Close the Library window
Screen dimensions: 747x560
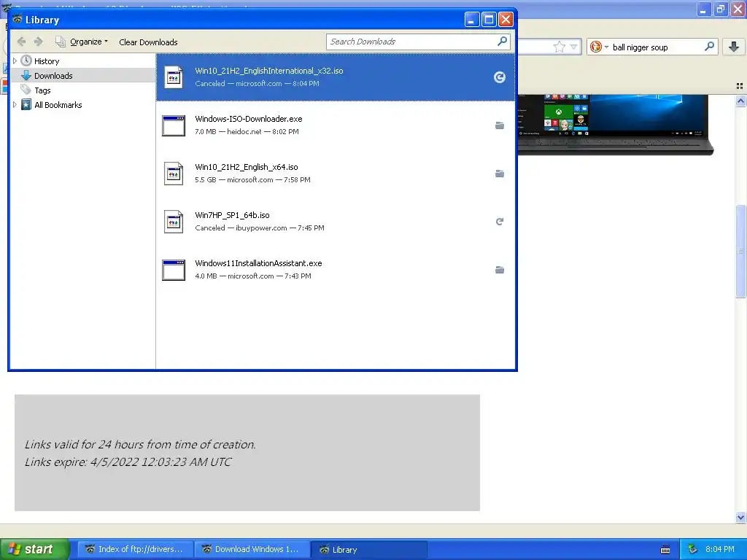point(506,20)
